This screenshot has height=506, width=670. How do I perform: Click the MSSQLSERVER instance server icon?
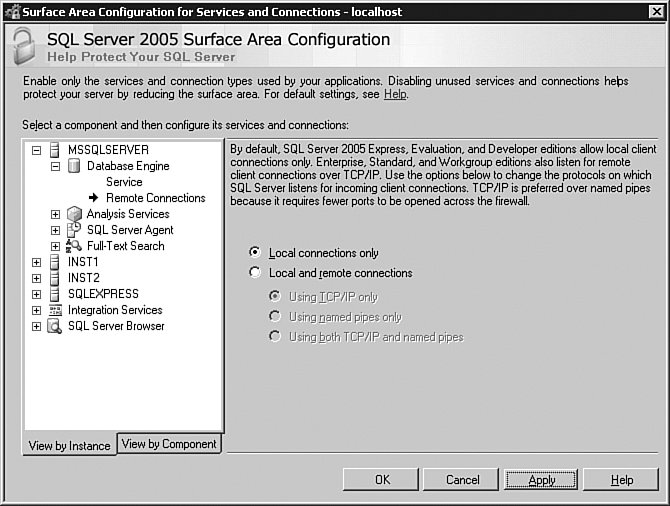point(55,150)
